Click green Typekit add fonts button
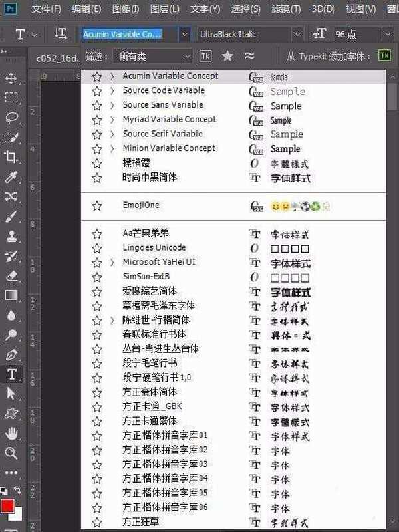Image resolution: width=399 pixels, height=532 pixels. 385,56
